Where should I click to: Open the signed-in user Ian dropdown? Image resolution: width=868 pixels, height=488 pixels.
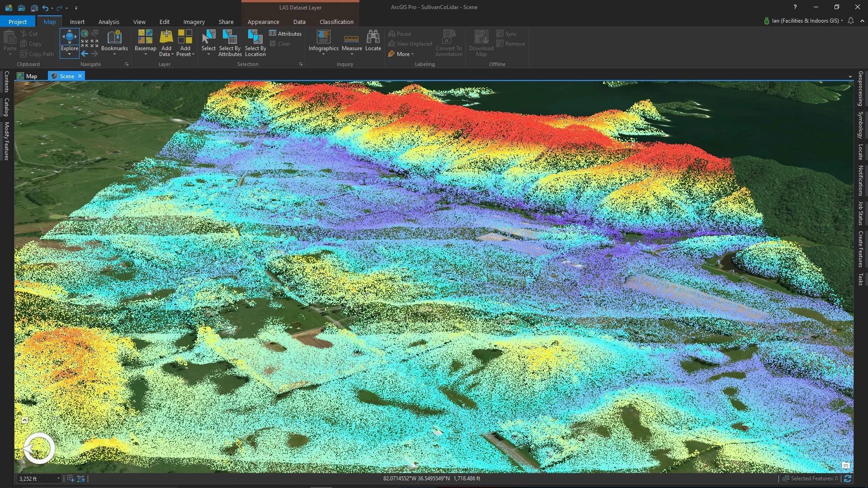click(804, 21)
